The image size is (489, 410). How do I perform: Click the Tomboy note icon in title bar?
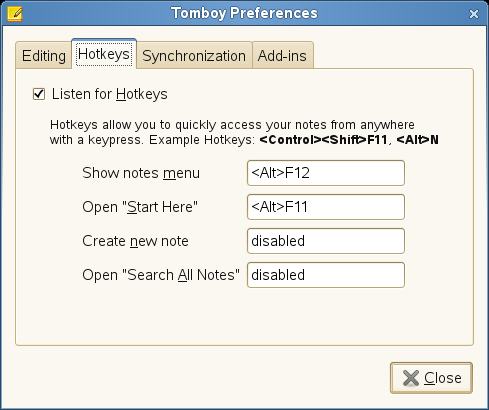tap(15, 14)
